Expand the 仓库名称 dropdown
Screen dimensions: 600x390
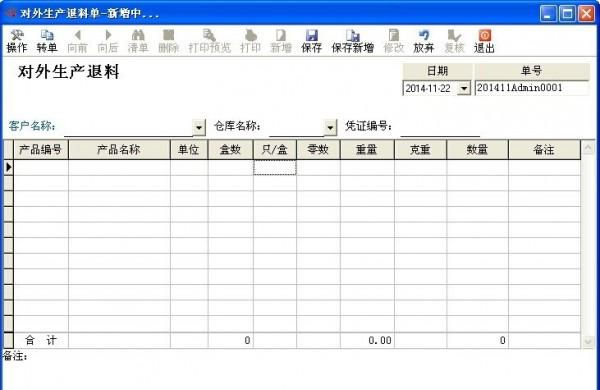coord(330,127)
